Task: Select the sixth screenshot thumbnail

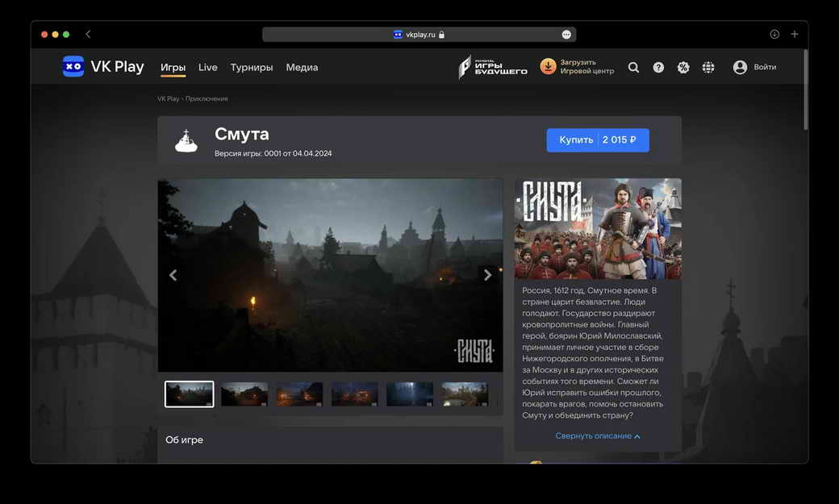Action: (465, 394)
